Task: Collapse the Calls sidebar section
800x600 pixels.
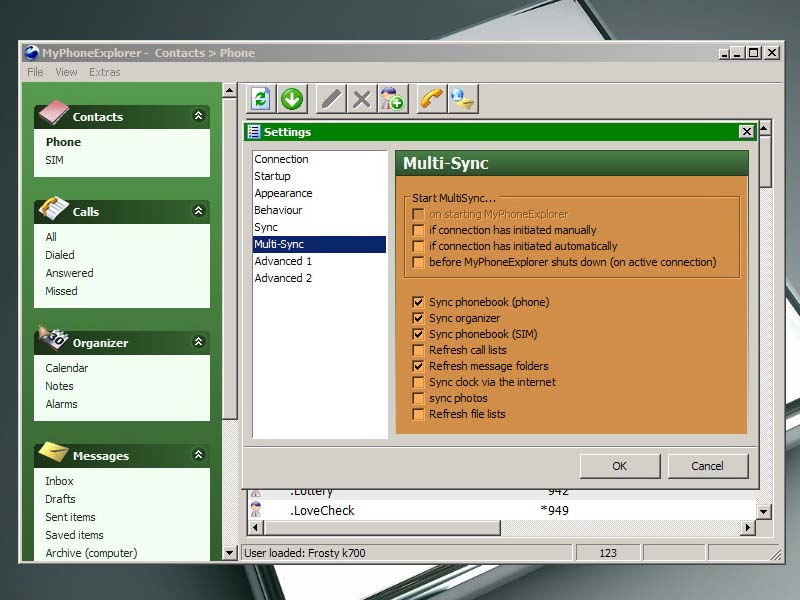Action: (198, 211)
